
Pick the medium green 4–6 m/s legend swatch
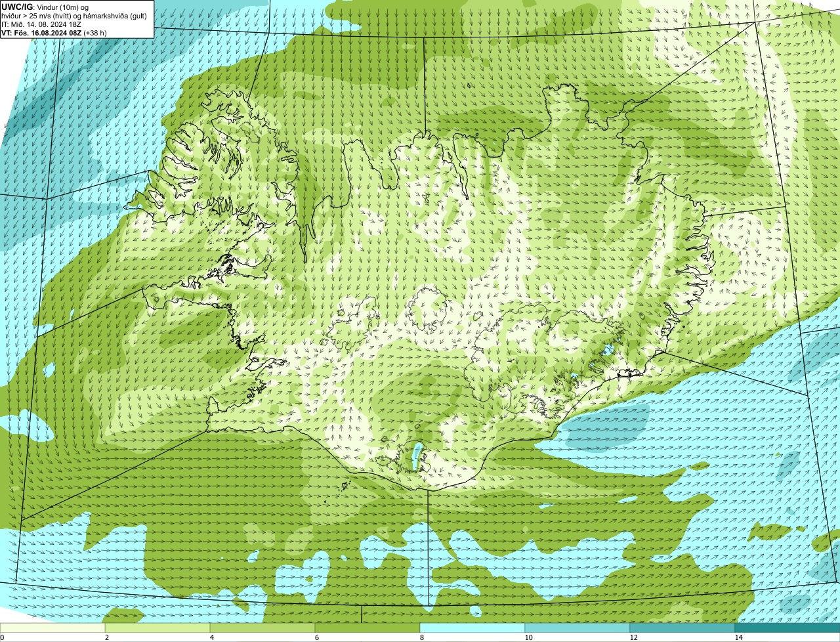coord(262,628)
